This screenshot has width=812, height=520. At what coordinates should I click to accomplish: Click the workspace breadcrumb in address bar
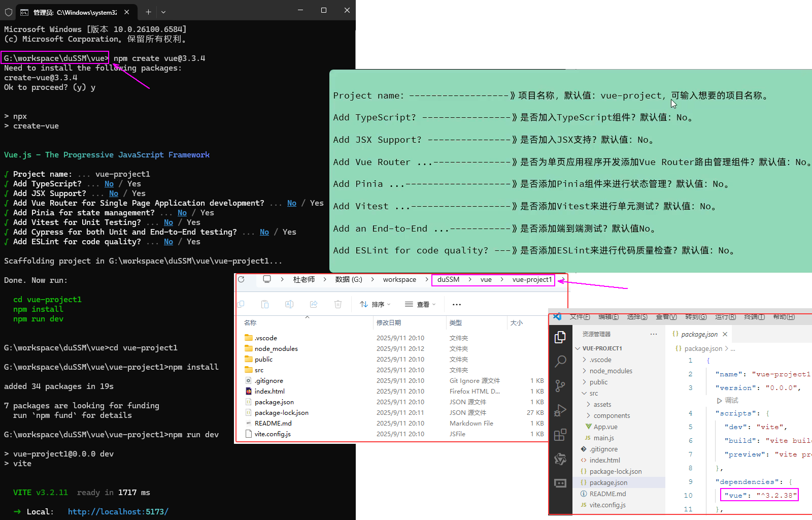(399, 279)
